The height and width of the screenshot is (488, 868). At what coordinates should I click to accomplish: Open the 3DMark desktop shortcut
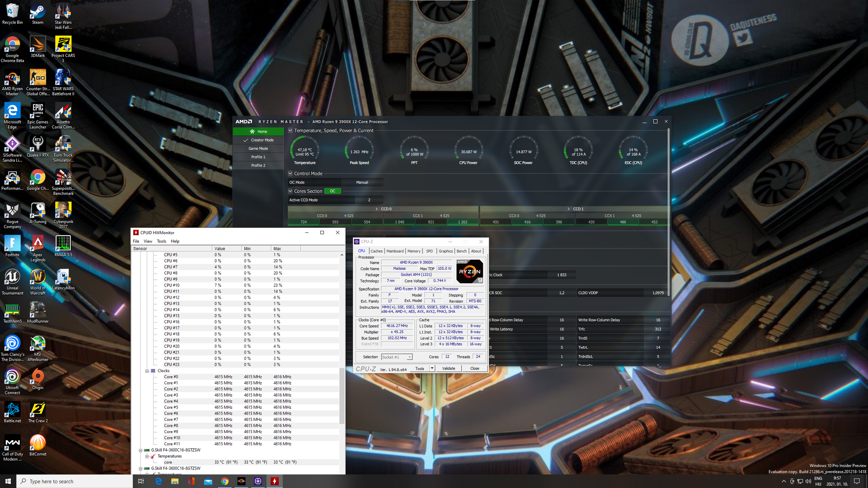[x=38, y=47]
